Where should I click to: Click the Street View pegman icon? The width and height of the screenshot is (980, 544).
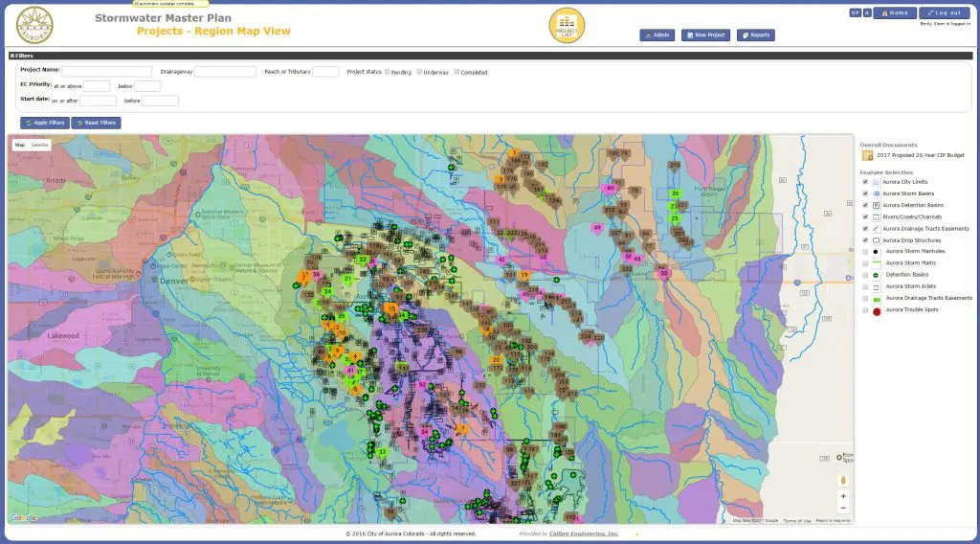(843, 480)
